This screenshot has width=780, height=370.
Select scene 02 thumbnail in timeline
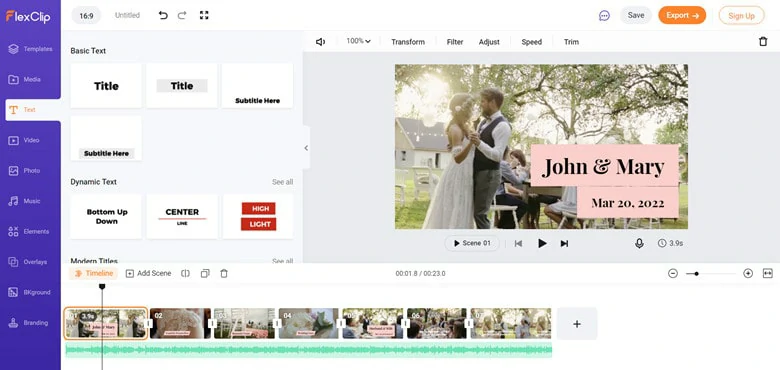180,323
